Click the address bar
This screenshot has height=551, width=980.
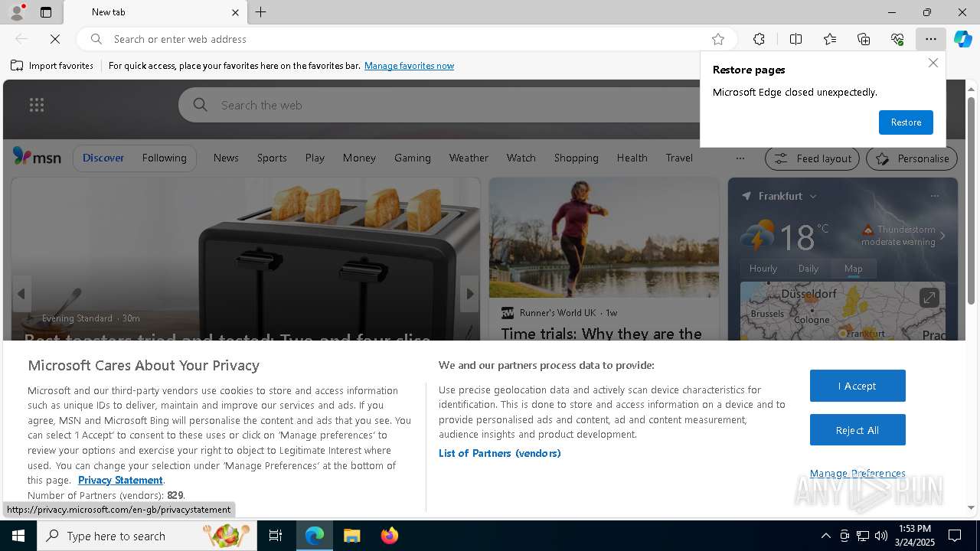(406, 39)
